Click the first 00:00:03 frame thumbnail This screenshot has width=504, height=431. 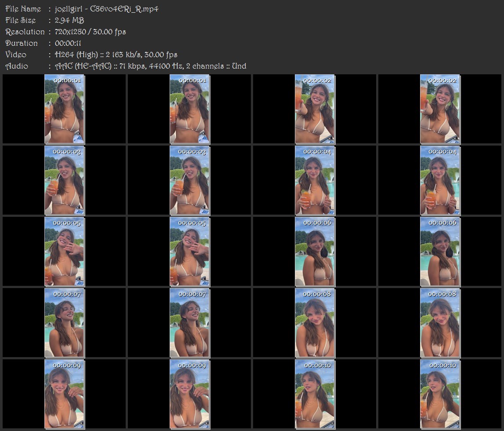65,180
